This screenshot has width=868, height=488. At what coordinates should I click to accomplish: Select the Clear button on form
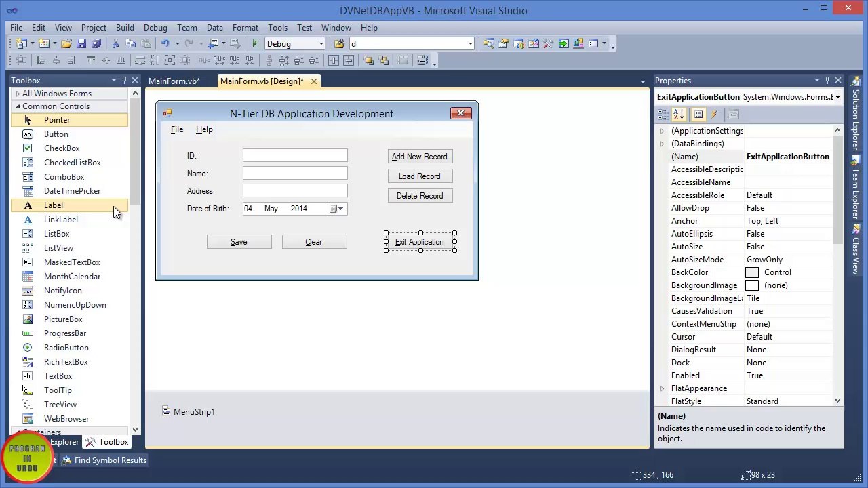[x=314, y=242]
